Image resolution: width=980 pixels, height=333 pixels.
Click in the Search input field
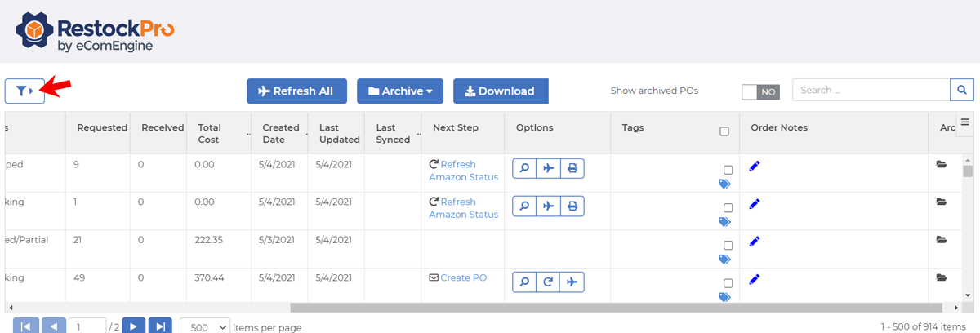tap(870, 91)
